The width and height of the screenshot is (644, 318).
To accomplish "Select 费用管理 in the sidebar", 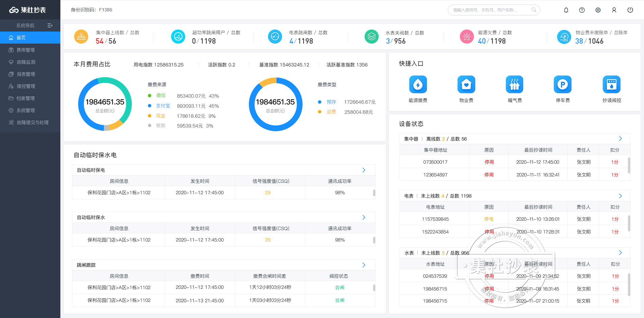I will tap(26, 50).
